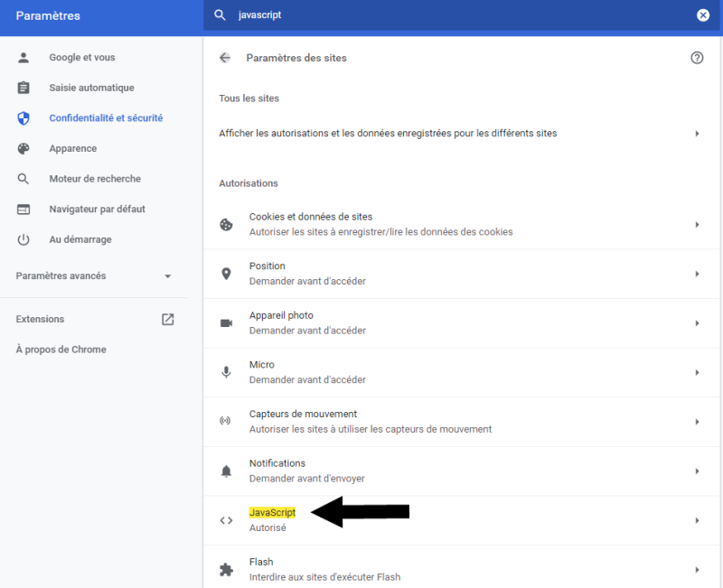The height and width of the screenshot is (588, 723).
Task: Click the location pin icon for Position
Action: (x=226, y=274)
